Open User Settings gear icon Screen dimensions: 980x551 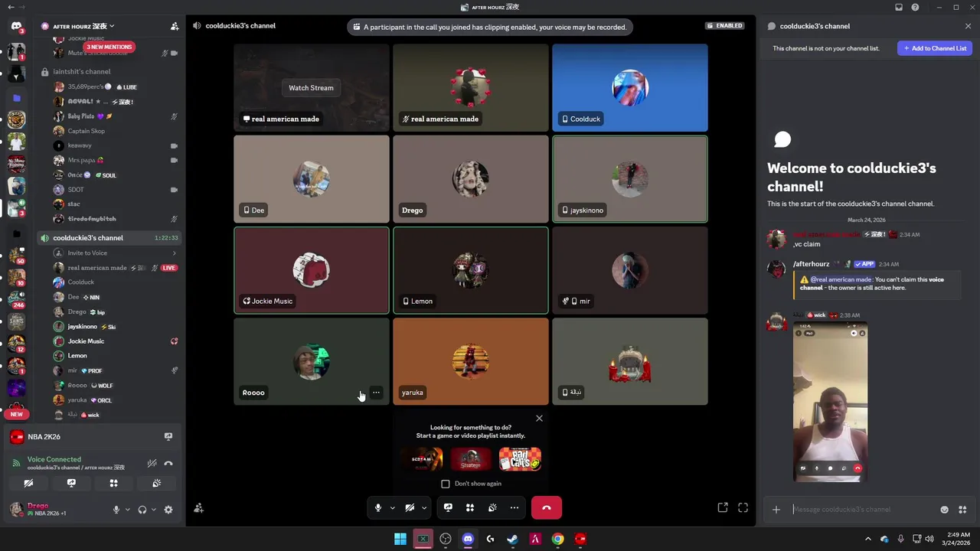coord(168,510)
